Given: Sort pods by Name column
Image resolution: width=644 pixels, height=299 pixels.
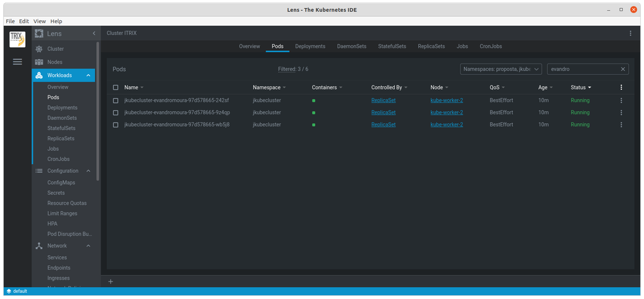Looking at the screenshot, I should point(134,87).
